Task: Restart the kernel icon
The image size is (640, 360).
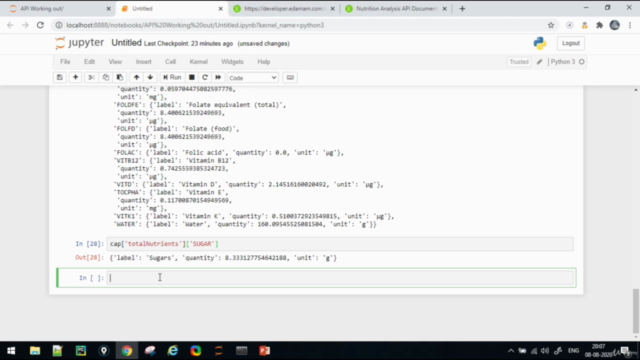Action: pos(205,78)
